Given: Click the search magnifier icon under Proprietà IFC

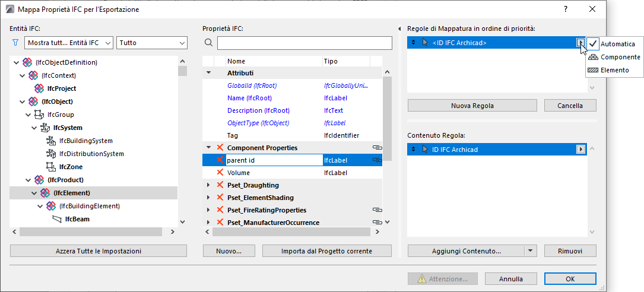Looking at the screenshot, I should (x=208, y=43).
